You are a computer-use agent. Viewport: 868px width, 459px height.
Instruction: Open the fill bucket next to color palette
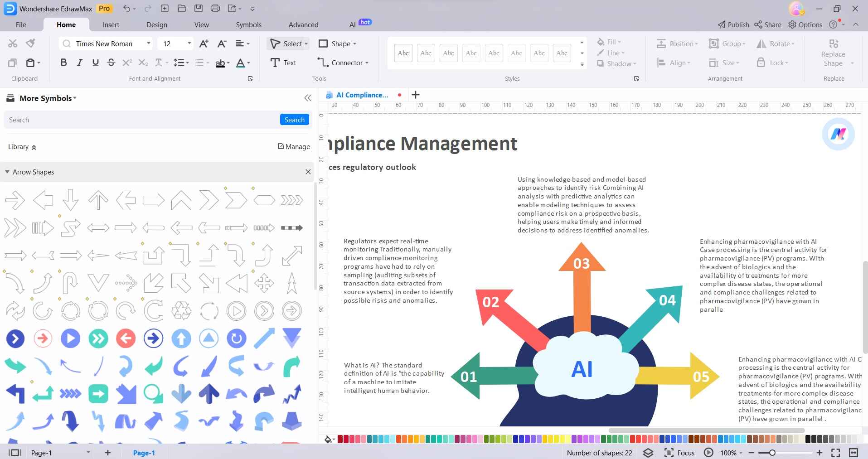point(328,439)
